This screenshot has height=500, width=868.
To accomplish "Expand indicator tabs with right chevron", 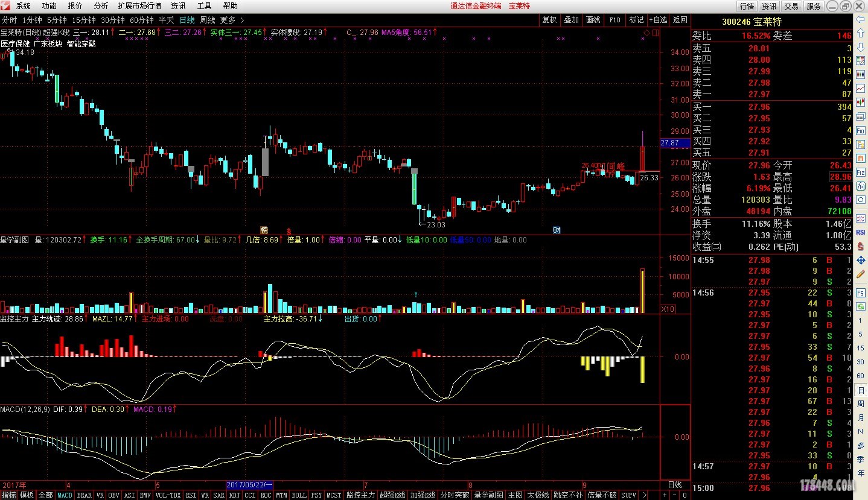I will pyautogui.click(x=644, y=495).
